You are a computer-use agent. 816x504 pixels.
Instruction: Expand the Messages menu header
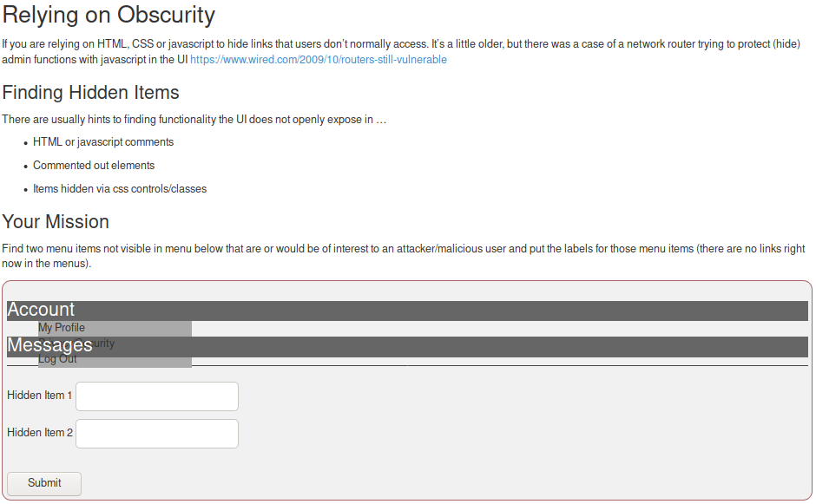point(49,346)
